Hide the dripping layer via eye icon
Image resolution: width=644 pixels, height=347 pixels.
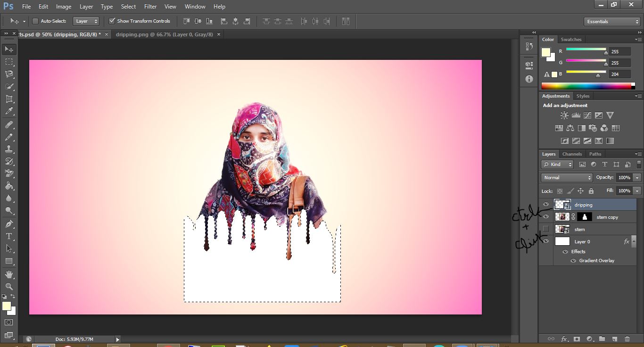(546, 205)
